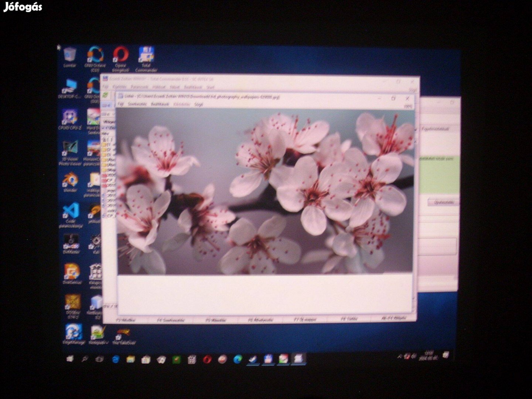Screen dimensions: 532x399
Task: Open Microsoft Edge from the taskbar
Action: (x=238, y=359)
